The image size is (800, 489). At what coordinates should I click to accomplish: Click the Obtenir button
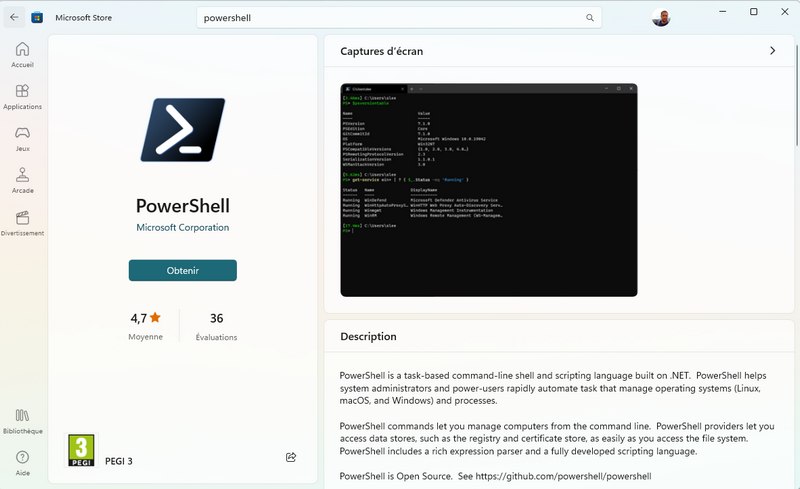(x=183, y=270)
